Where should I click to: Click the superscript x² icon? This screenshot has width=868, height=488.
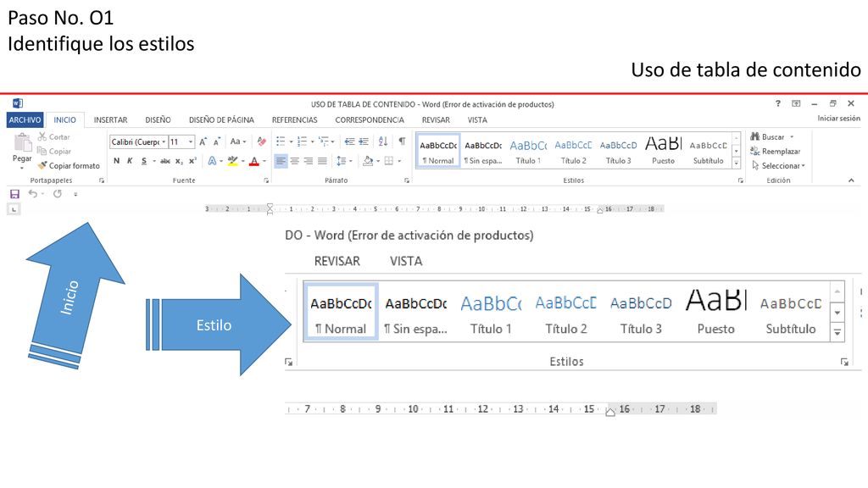point(192,161)
